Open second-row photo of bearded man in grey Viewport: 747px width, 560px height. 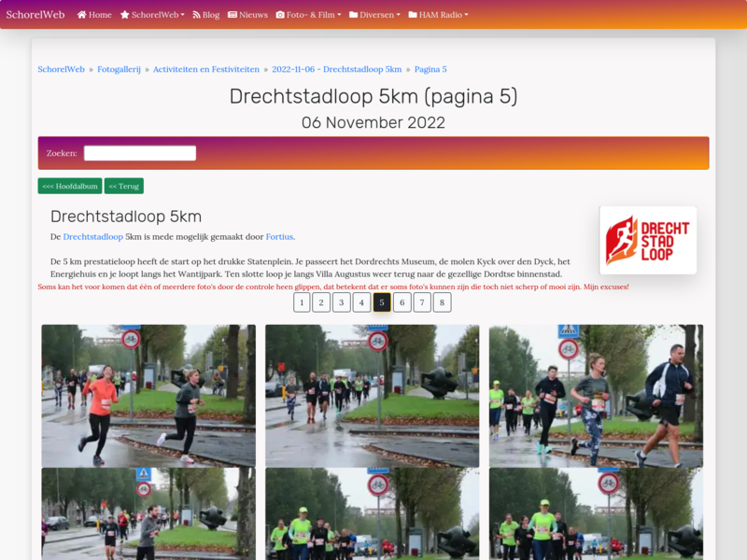pos(148,513)
